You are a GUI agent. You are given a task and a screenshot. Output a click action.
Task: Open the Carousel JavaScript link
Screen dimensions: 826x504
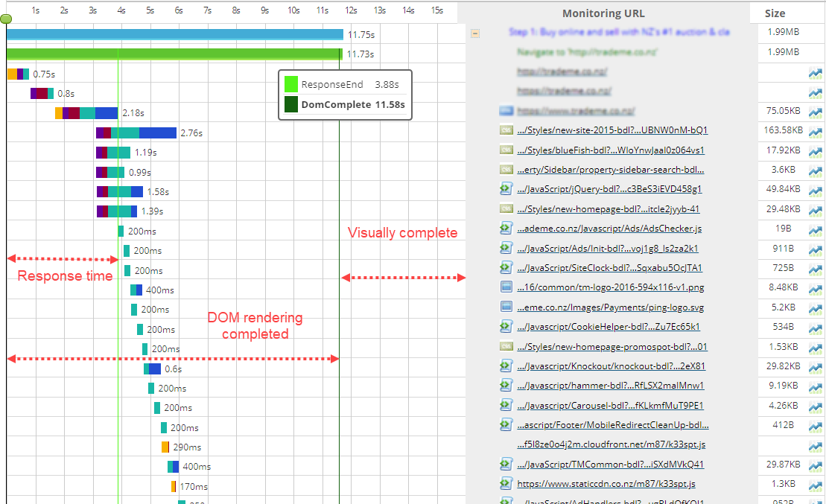click(611, 406)
